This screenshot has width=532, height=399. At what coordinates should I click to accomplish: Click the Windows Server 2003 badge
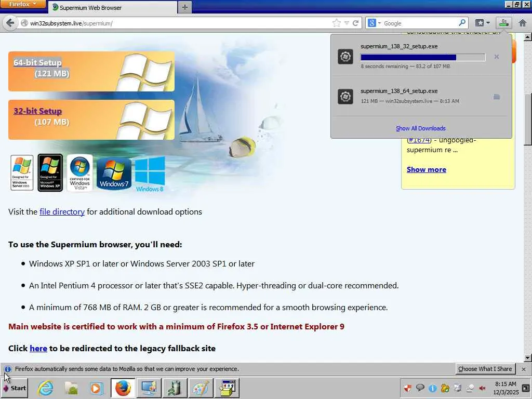click(x=22, y=172)
